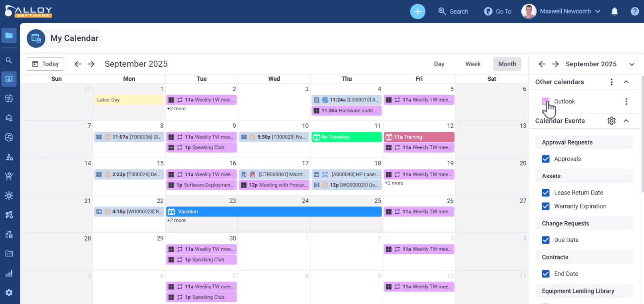The image size is (644, 304).
Task: Collapse the Calendar Events section
Action: [626, 121]
